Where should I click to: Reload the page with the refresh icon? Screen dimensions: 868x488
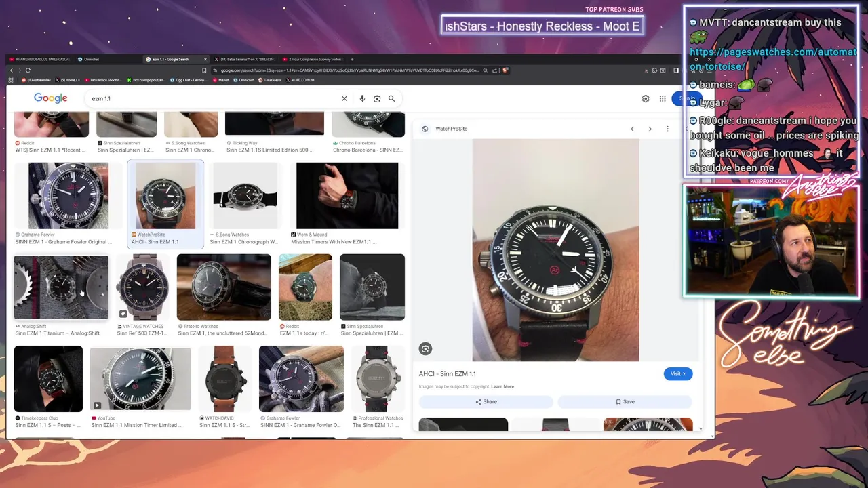(x=28, y=70)
